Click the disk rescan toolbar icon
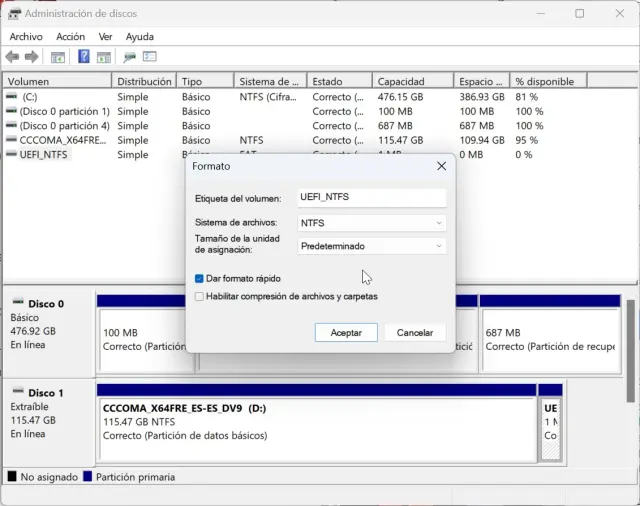The height and width of the screenshot is (506, 640). point(130,57)
